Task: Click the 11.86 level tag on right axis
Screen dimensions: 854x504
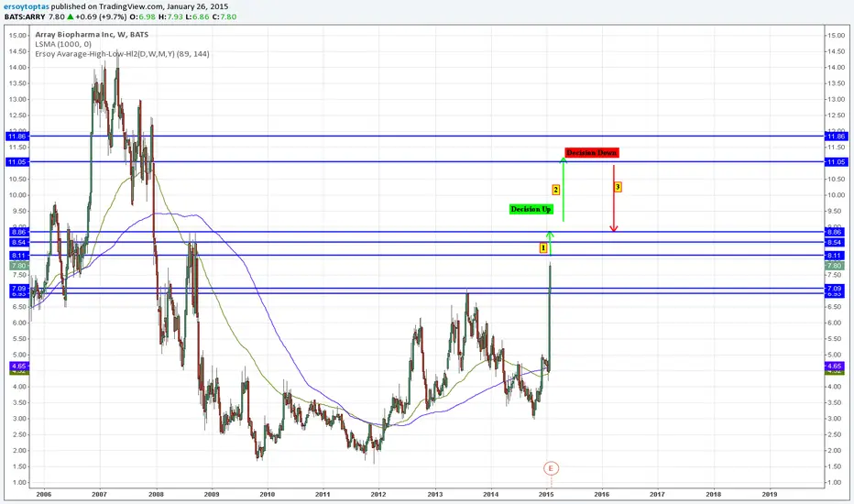Action: pos(836,137)
